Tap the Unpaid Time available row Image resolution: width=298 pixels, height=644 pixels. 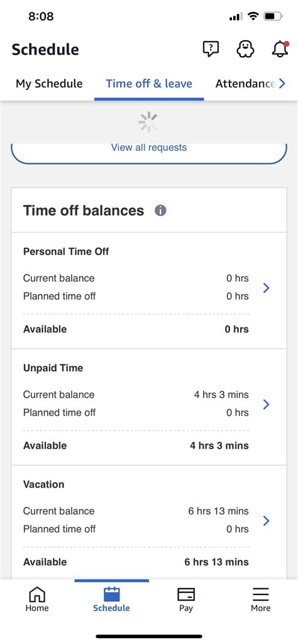[x=136, y=445]
